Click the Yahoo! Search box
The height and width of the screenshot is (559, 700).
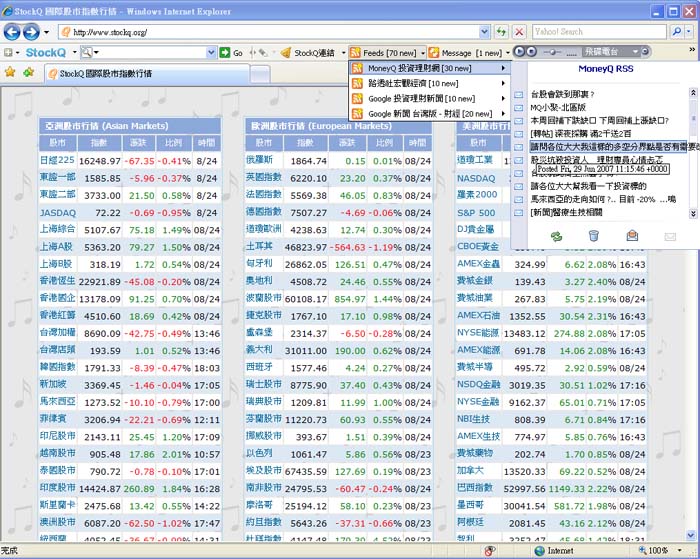599,32
